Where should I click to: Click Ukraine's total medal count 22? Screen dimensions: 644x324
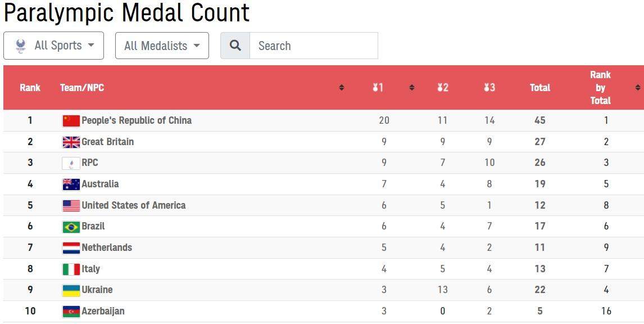[539, 290]
